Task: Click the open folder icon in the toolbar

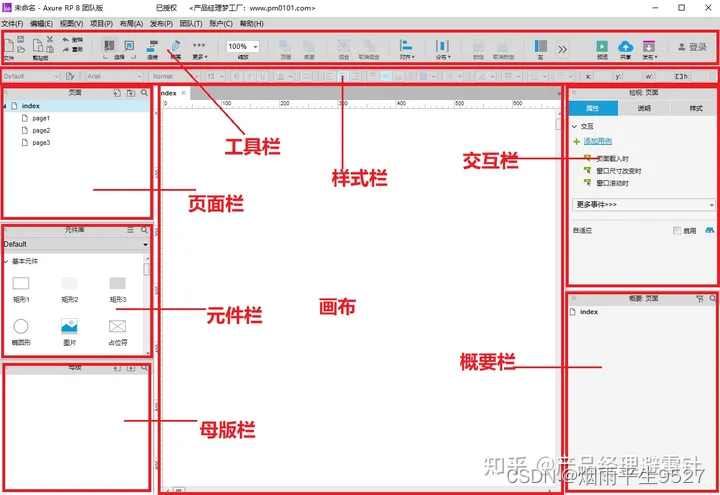Action: (21, 49)
